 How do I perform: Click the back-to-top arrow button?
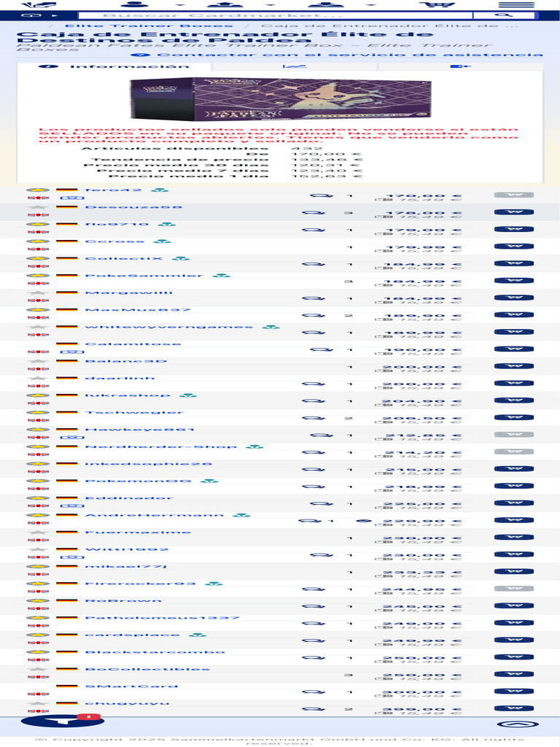(518, 724)
